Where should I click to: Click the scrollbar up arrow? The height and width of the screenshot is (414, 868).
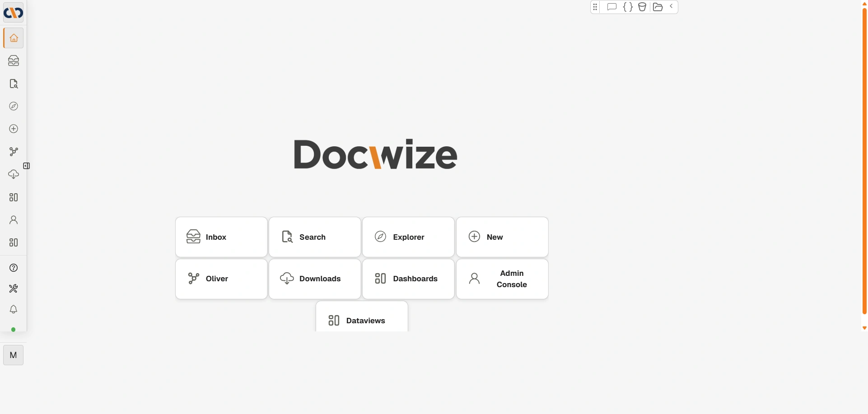coord(865,4)
